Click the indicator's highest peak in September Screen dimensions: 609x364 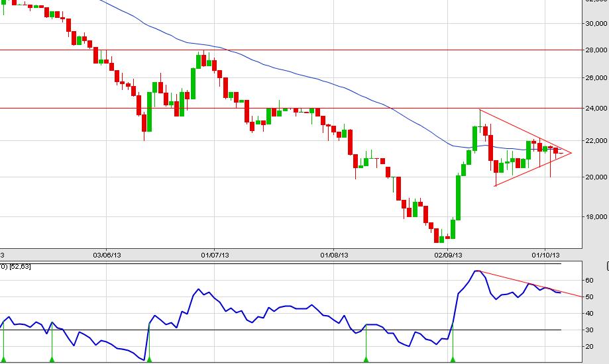tap(476, 271)
